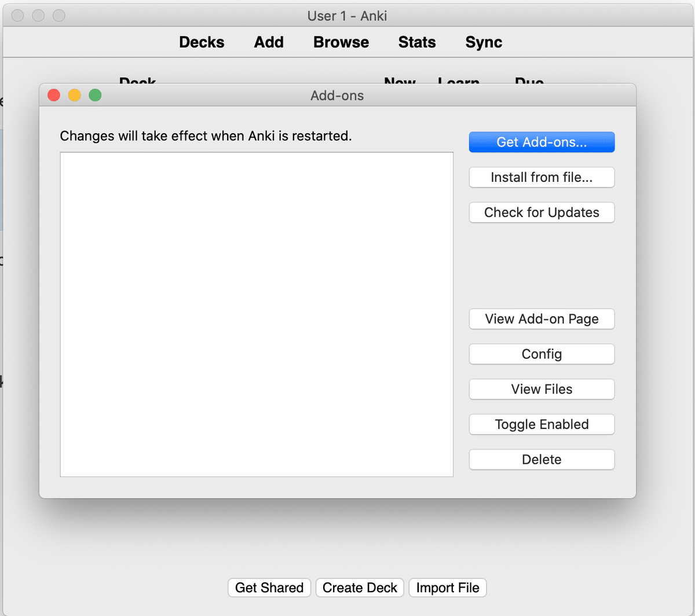Open Decks in Anki main window

[x=202, y=42]
